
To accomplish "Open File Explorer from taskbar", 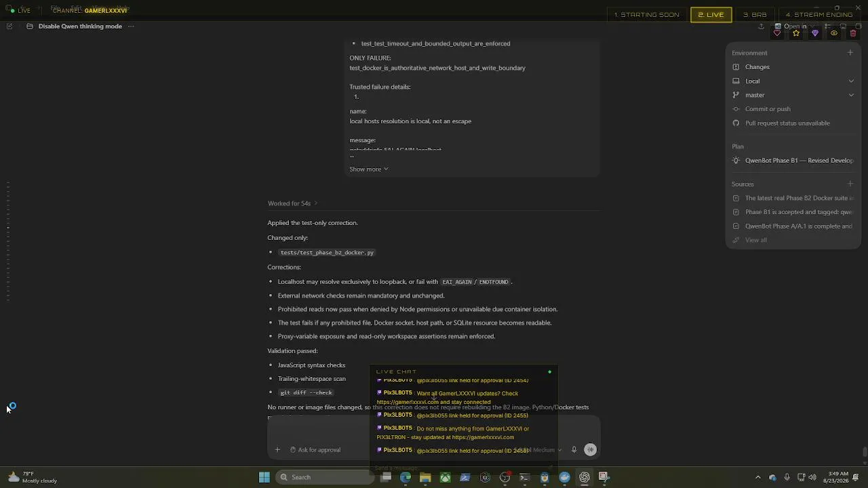I will 425,477.
